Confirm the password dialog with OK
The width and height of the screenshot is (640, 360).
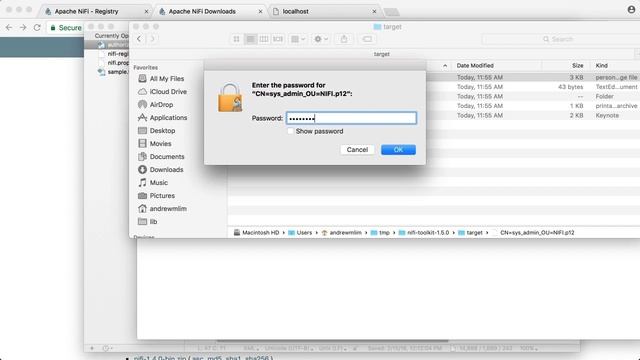[398, 150]
